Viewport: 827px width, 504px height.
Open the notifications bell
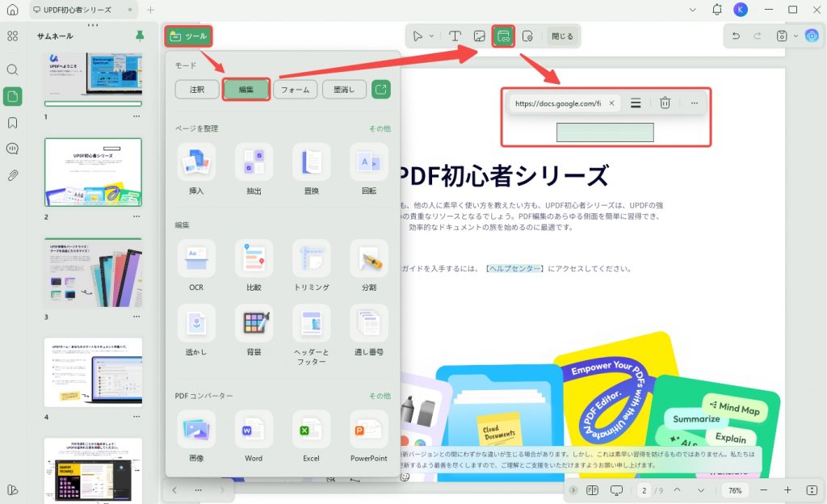717,10
